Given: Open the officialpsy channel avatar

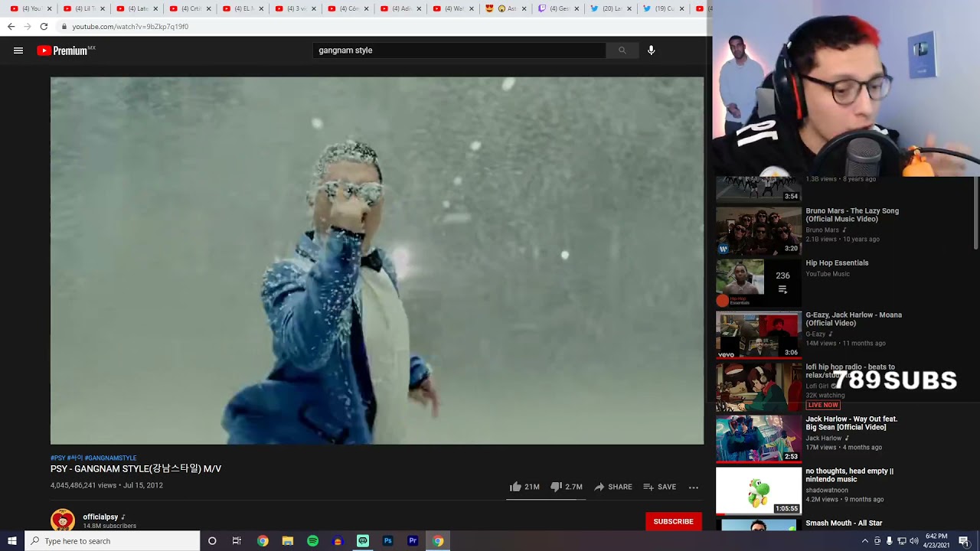Looking at the screenshot, I should [63, 520].
